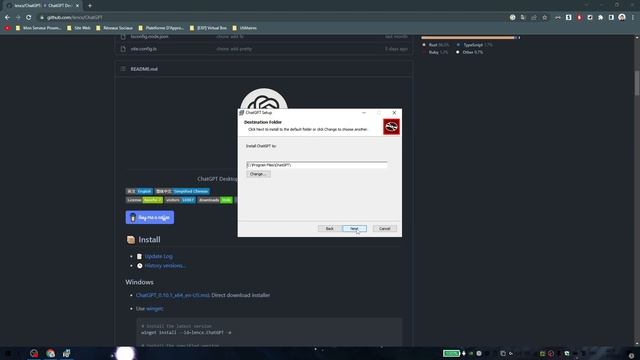Click the install path input field
This screenshot has height=360, width=640.
pos(317,165)
